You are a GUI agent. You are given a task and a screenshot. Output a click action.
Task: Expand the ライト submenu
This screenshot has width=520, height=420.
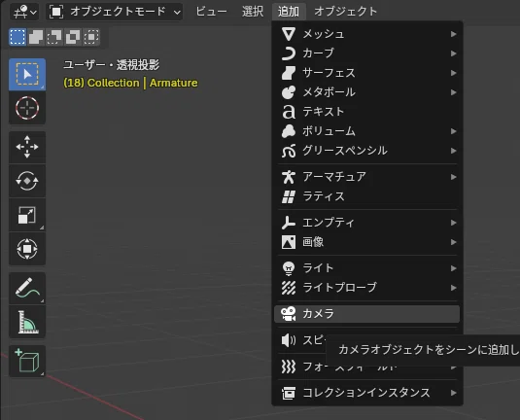(367, 268)
